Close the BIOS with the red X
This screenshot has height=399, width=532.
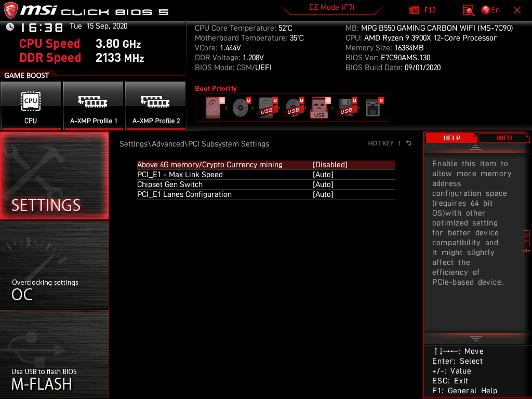tap(517, 10)
